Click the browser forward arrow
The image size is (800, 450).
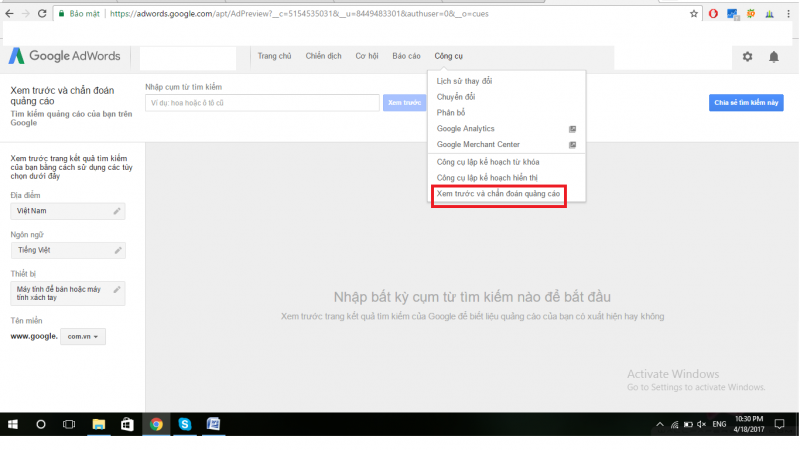(x=26, y=14)
